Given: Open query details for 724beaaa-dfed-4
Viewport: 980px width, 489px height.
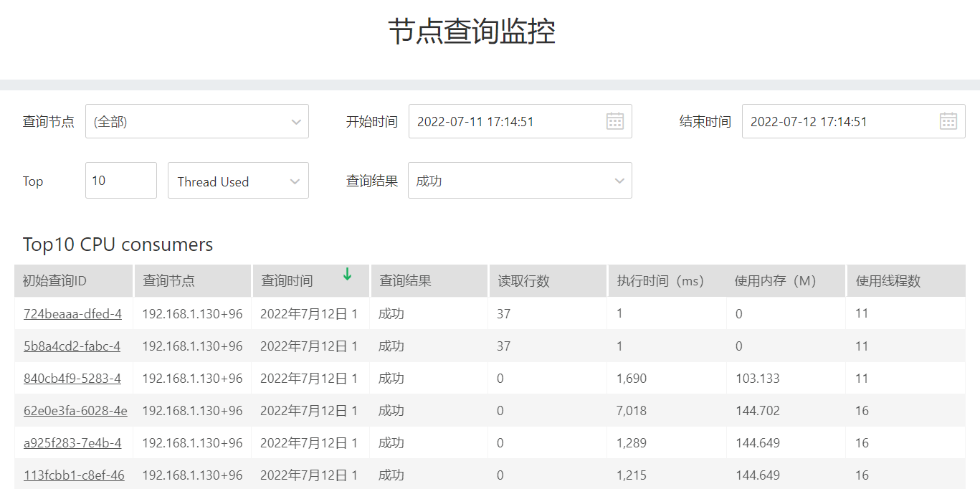Looking at the screenshot, I should point(71,313).
